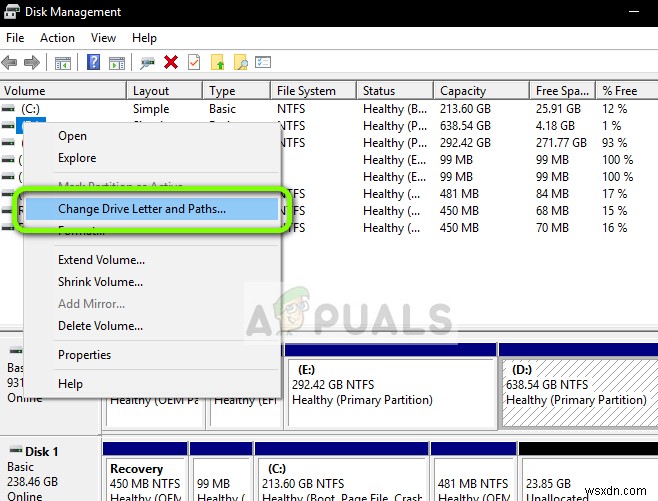
Task: Click the Show/Hide Action Pane icon
Action: [x=117, y=63]
